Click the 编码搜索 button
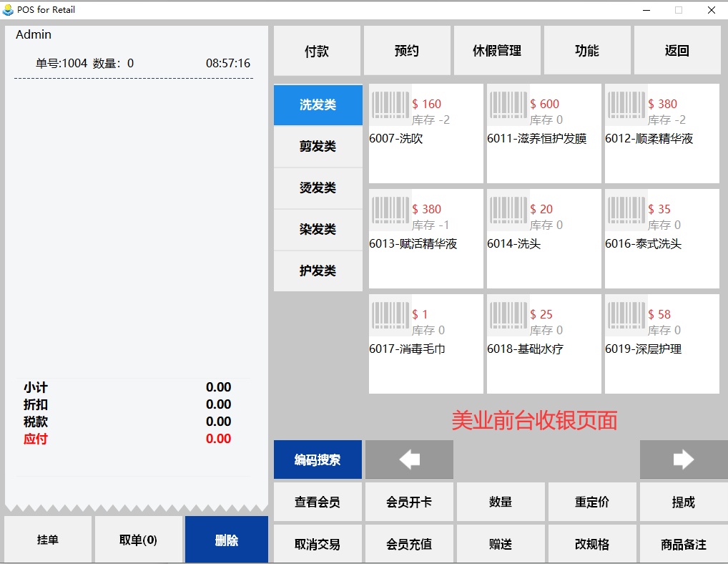Screen dimensions: 728x564 (x=318, y=460)
